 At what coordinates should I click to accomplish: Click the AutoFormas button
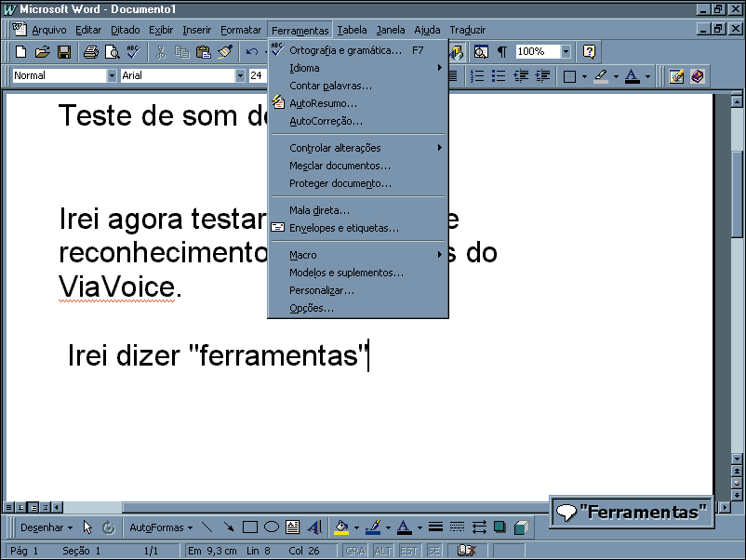click(x=160, y=527)
